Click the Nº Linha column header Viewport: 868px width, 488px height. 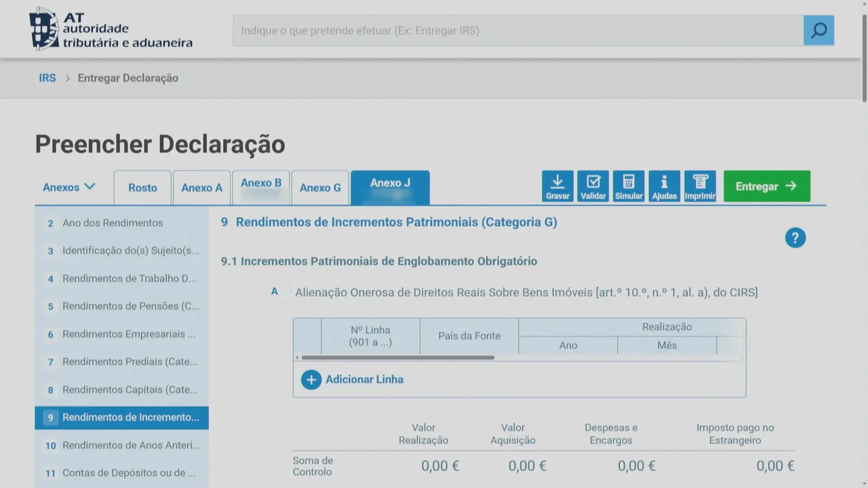(x=370, y=336)
